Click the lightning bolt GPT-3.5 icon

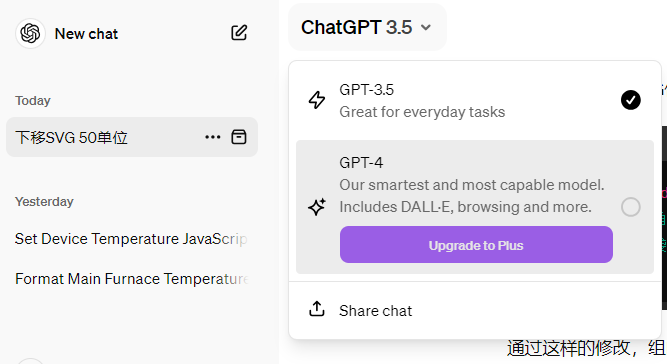click(317, 100)
